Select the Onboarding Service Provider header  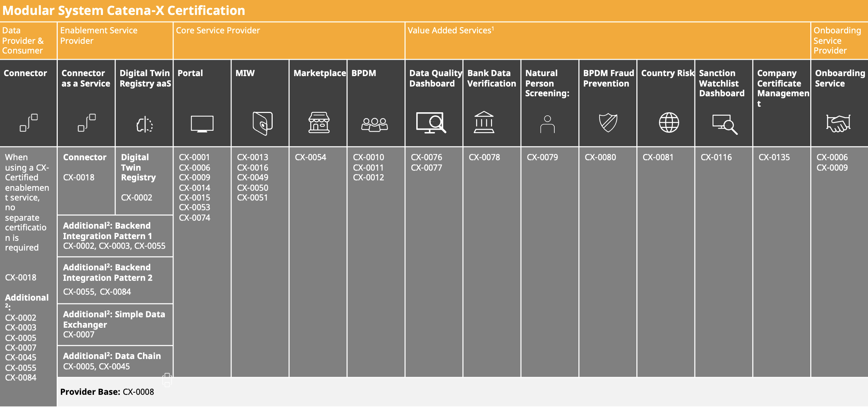click(837, 40)
